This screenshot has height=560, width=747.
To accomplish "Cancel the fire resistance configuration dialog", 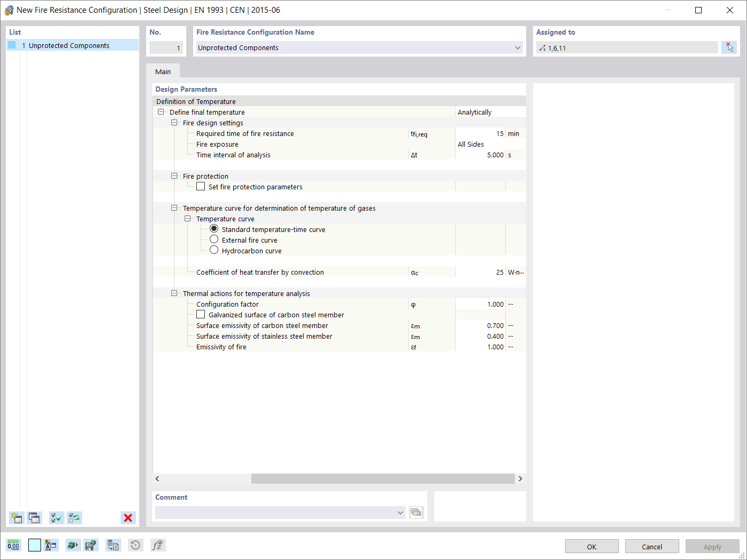I will tap(652, 546).
